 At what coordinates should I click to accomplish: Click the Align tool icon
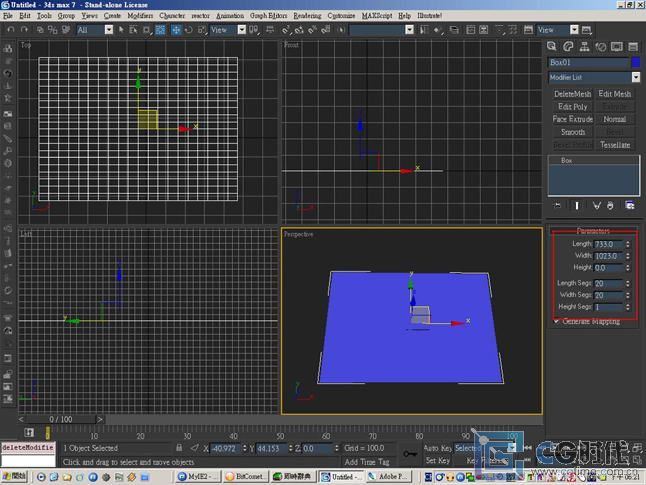437,30
